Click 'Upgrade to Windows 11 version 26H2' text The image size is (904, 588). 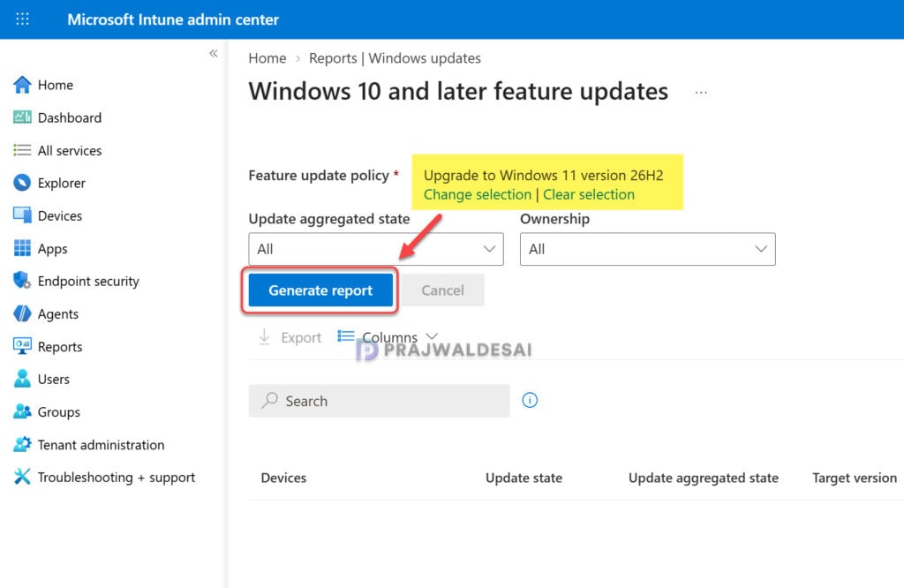click(543, 175)
